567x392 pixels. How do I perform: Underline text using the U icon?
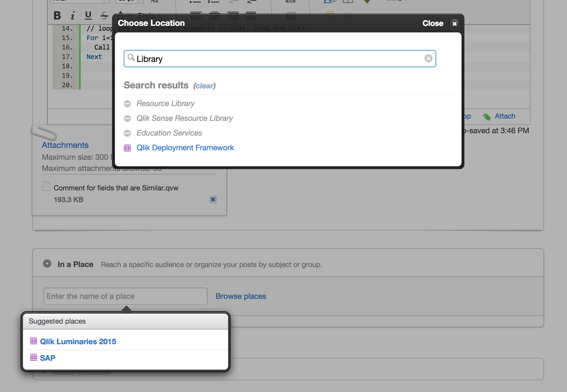(88, 15)
